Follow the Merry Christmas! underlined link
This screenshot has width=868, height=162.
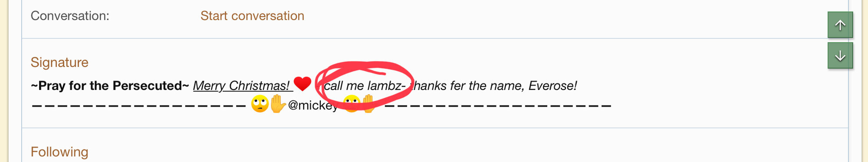(x=241, y=86)
